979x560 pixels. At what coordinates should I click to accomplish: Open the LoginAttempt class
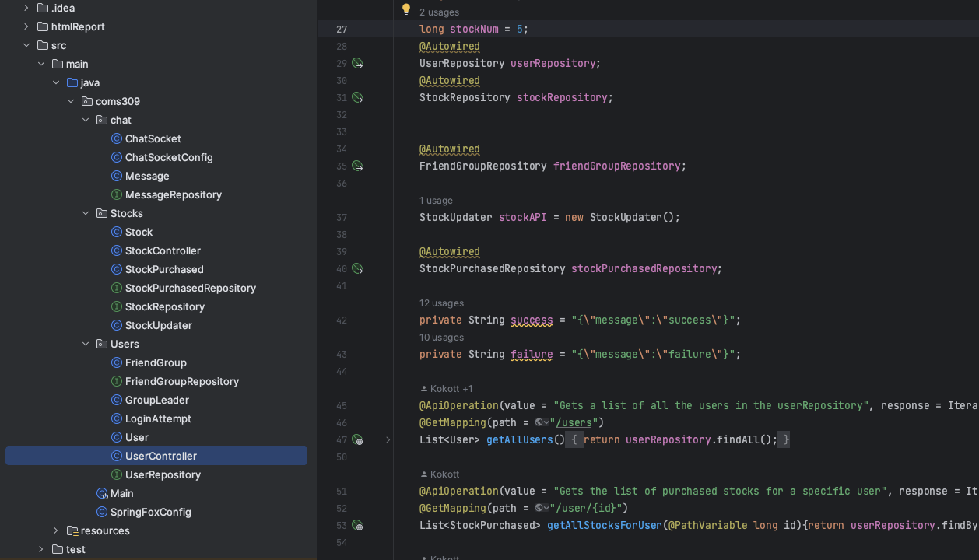(158, 418)
